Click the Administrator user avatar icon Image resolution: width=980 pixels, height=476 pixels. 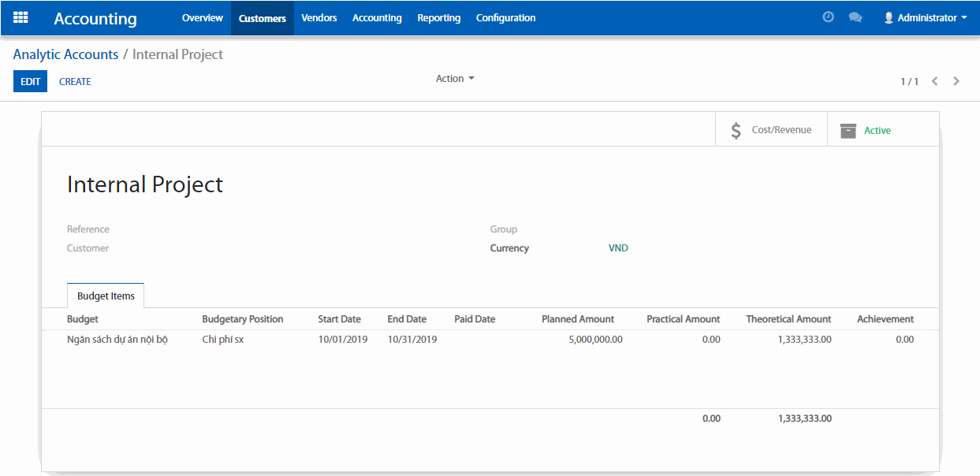(x=889, y=17)
